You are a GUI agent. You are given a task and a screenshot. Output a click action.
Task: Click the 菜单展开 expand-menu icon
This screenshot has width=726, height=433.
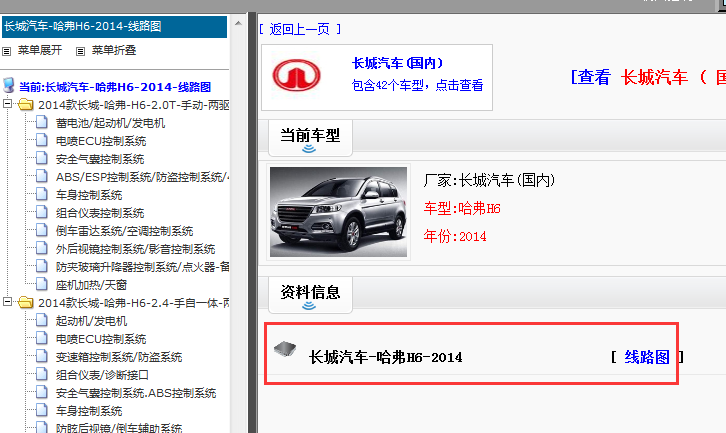click(6, 51)
